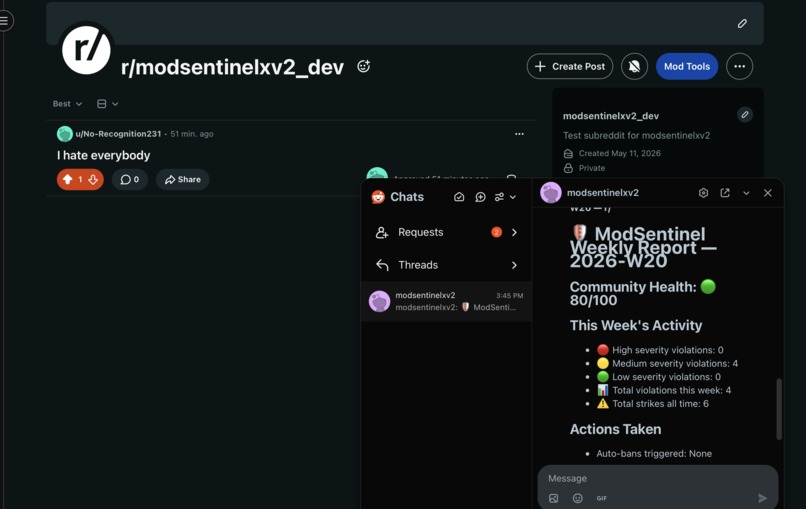
Task: Expand Requests chevron arrow
Action: tap(514, 232)
